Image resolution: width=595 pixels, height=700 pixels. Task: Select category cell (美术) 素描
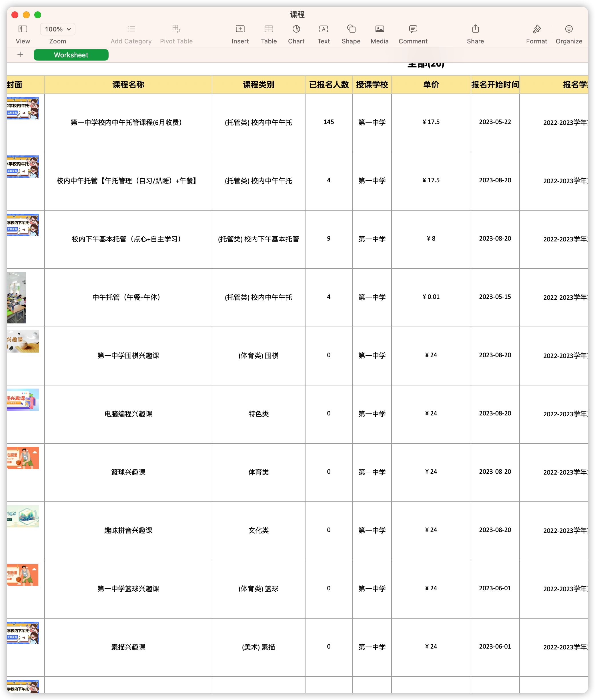(x=258, y=647)
